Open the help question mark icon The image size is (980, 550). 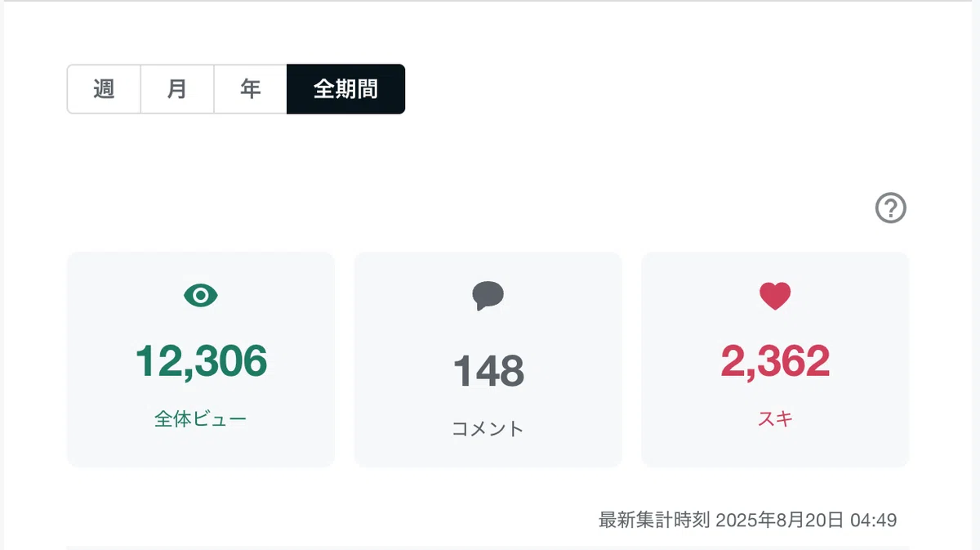(x=891, y=208)
